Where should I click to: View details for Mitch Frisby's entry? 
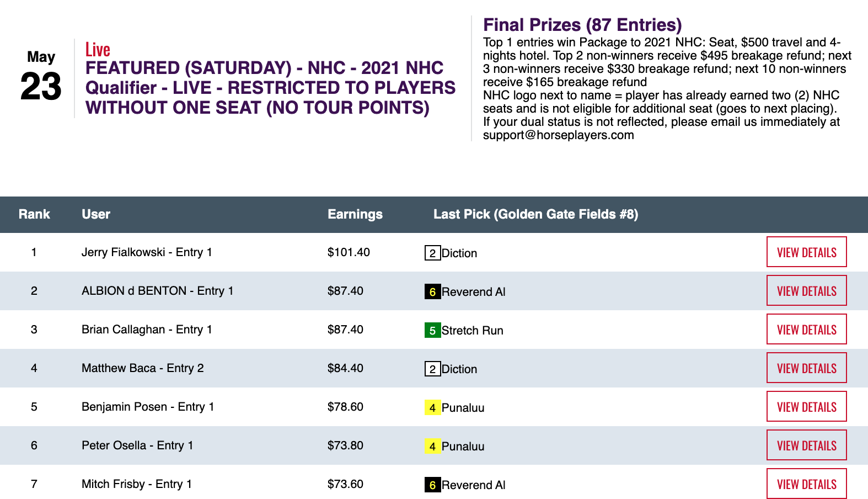point(806,484)
